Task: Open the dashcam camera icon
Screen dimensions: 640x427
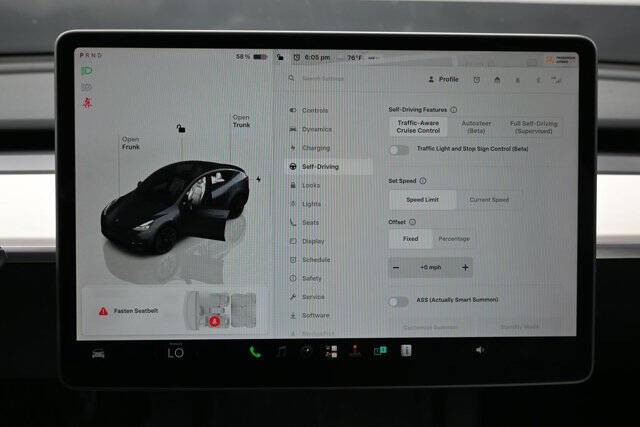Action: tap(306, 351)
